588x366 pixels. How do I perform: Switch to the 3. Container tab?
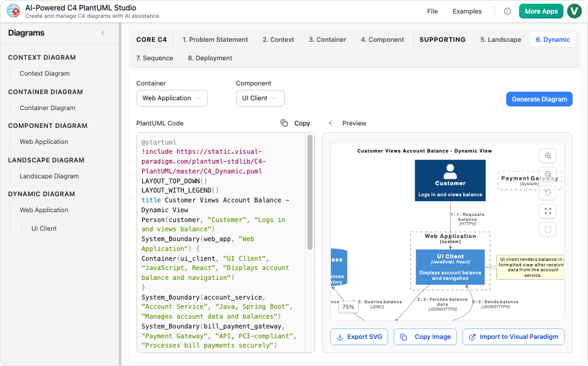(327, 39)
